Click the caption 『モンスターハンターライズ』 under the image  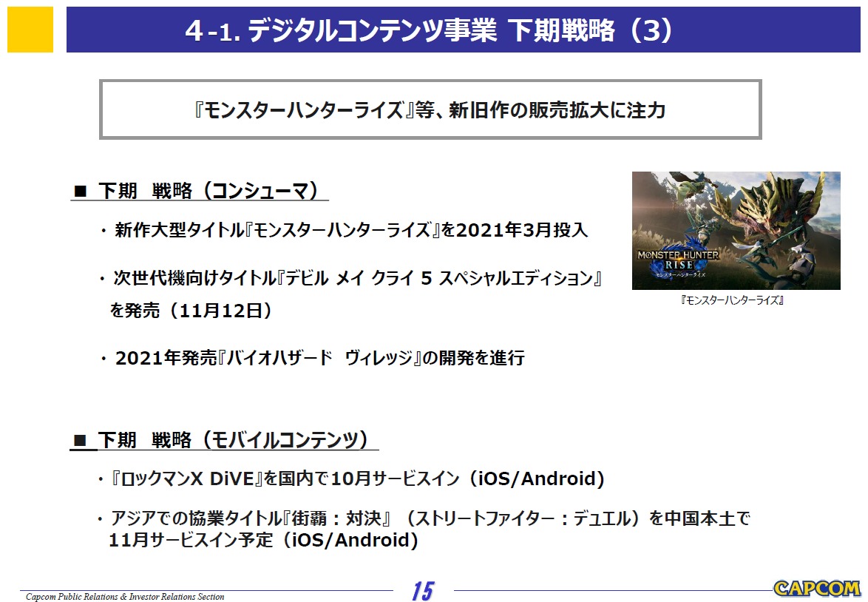coord(733,301)
